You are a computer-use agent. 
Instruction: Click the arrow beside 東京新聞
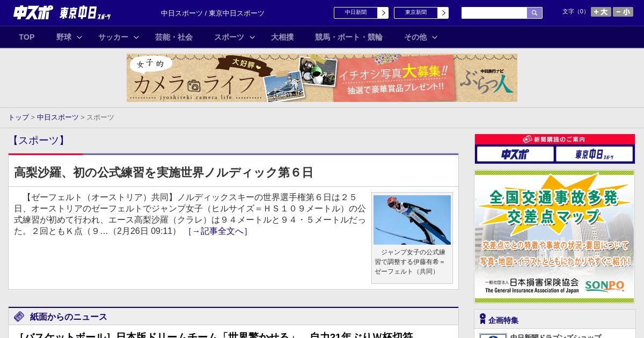pyautogui.click(x=443, y=13)
